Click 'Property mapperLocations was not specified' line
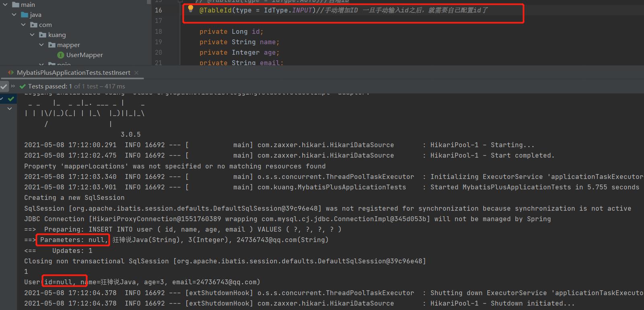Screen dimensions: 644x310 175,166
